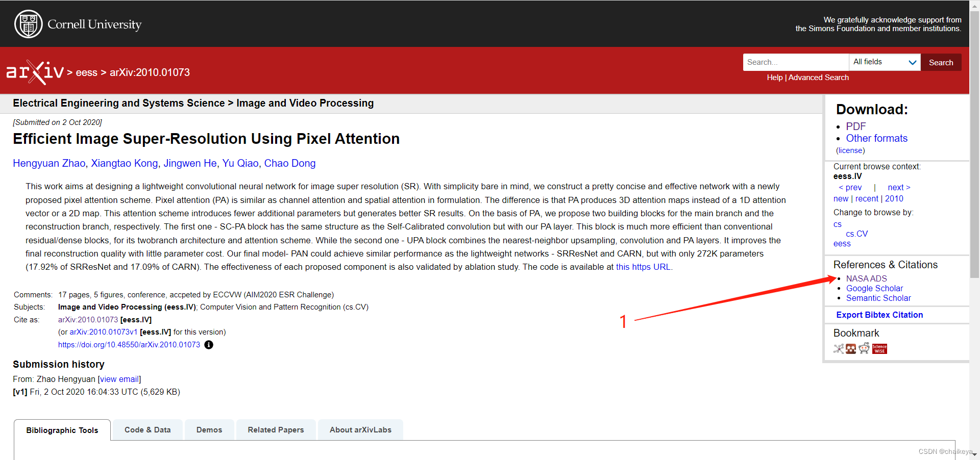Open author Xiangtao Kong

click(125, 163)
